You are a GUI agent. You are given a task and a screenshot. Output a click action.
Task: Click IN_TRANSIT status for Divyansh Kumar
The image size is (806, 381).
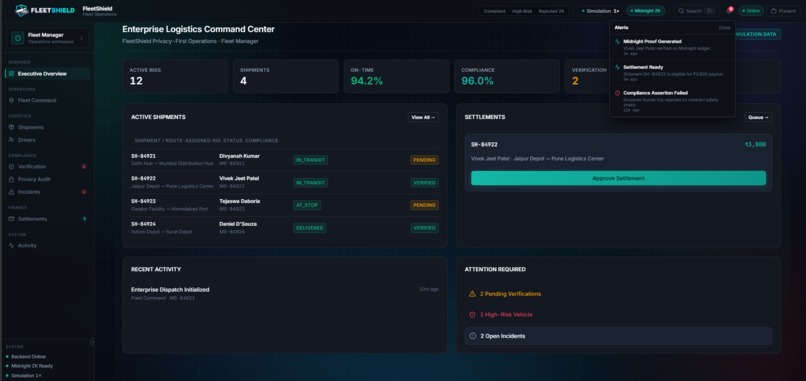tap(310, 160)
